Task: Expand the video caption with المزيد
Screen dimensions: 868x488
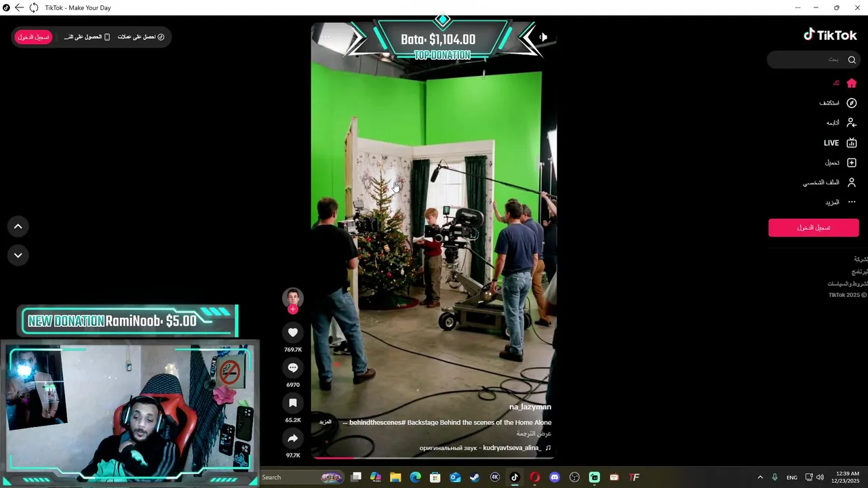Action: click(x=325, y=422)
